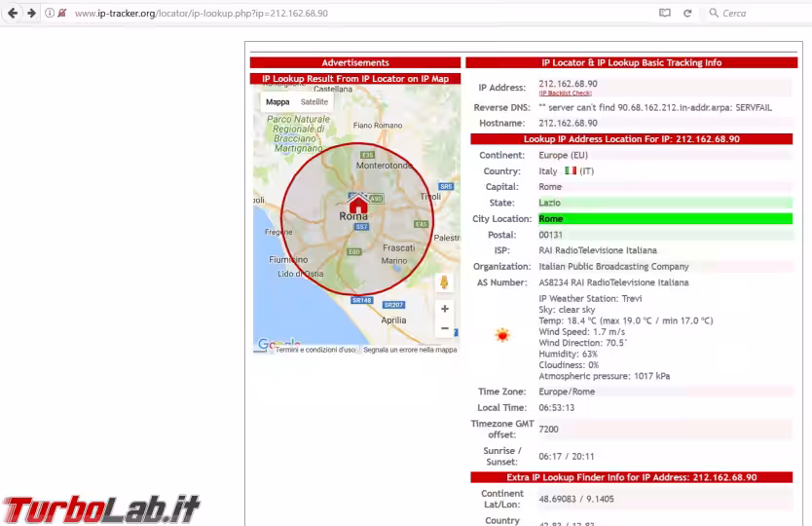
Task: Click the red house marker on map
Action: [358, 203]
